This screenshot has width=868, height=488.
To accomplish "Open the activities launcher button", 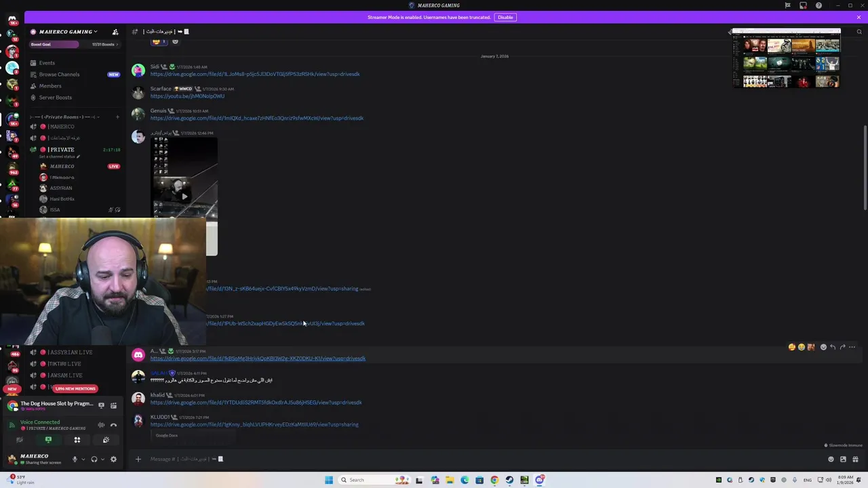I will click(x=77, y=440).
